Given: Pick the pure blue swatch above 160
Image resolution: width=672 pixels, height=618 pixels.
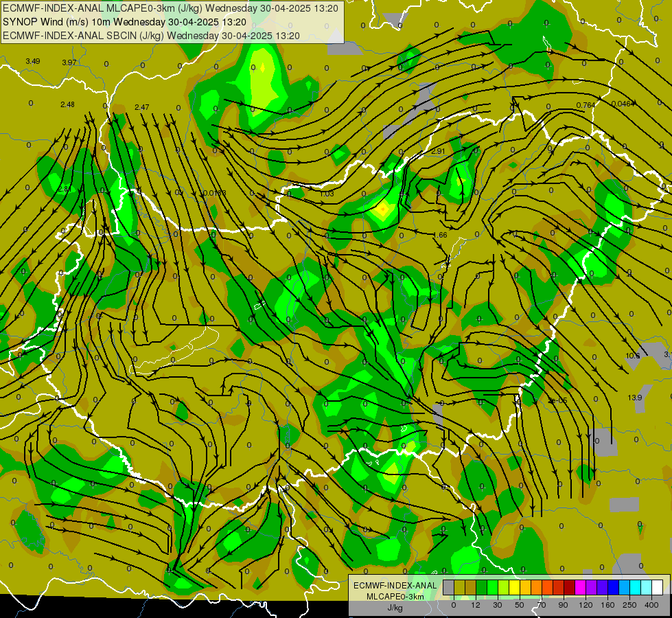Looking at the screenshot, I should click(614, 587).
